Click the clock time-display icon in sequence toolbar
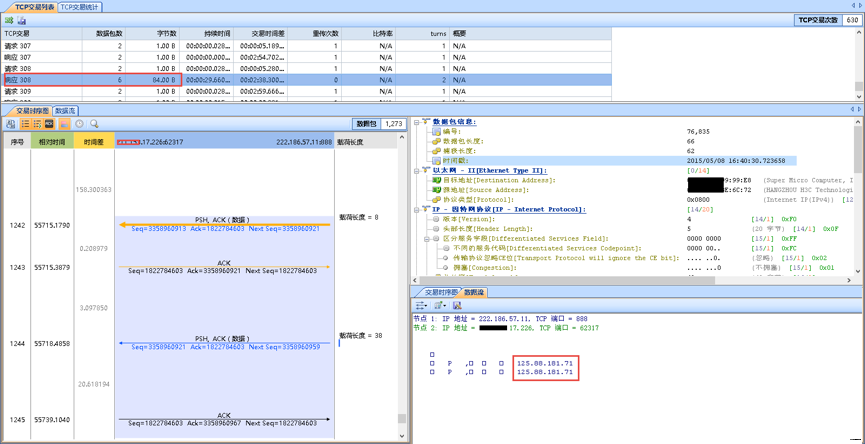Screen dimensions: 865x444 [80, 124]
